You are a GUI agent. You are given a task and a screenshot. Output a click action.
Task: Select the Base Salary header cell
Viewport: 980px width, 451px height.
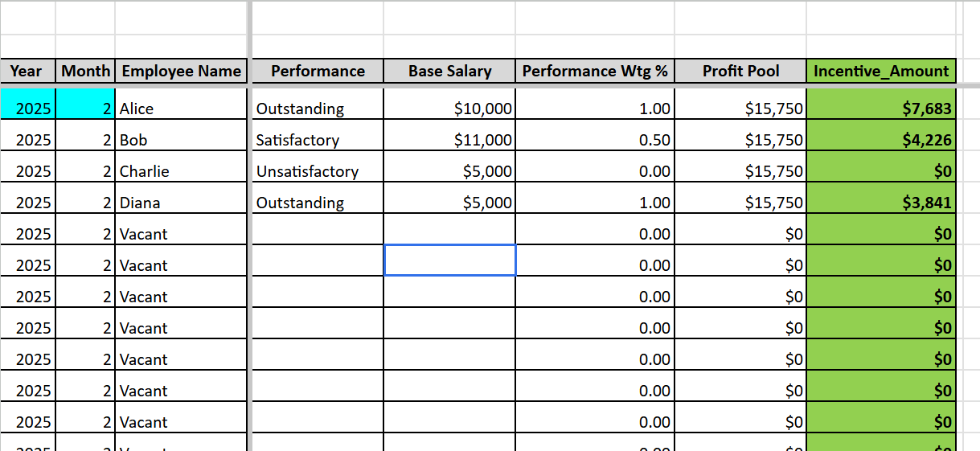[x=449, y=71]
